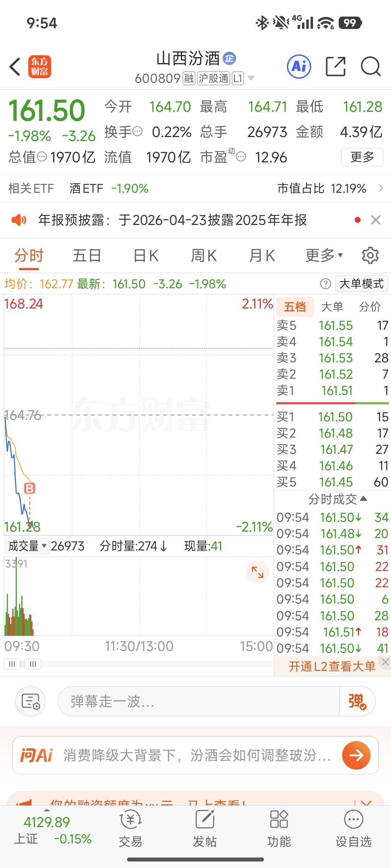Tap the 卖3 161.53 order row
391x868 pixels.
tap(332, 358)
